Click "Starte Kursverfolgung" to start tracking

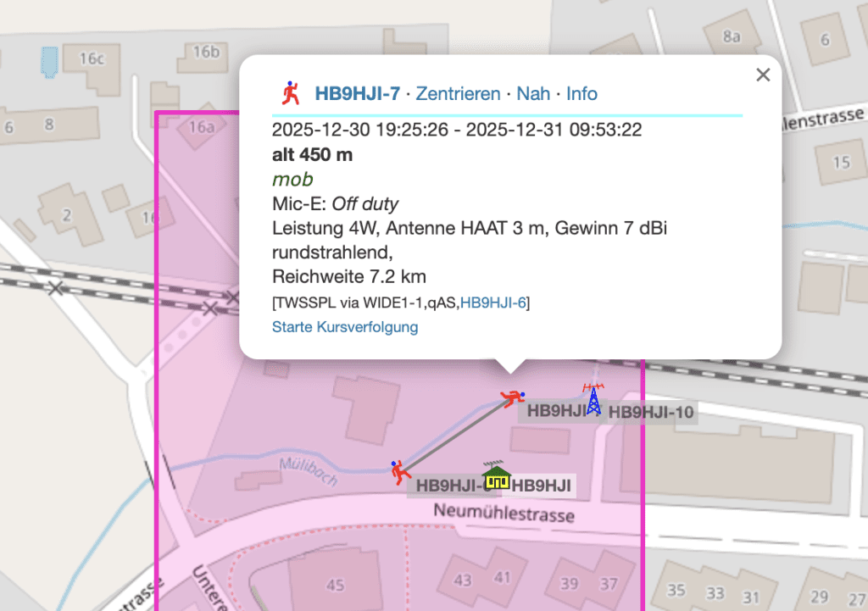pyautogui.click(x=344, y=326)
